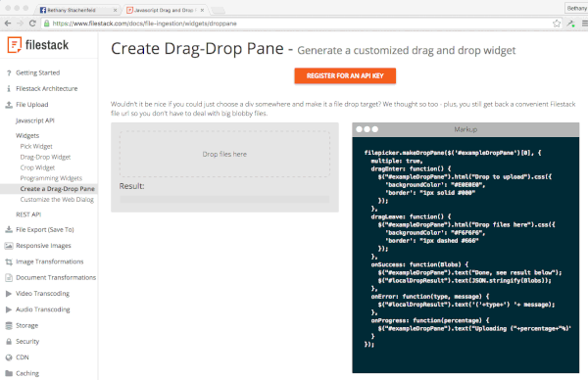Click the browser address bar URL
The image size is (588, 380).
pos(144,24)
